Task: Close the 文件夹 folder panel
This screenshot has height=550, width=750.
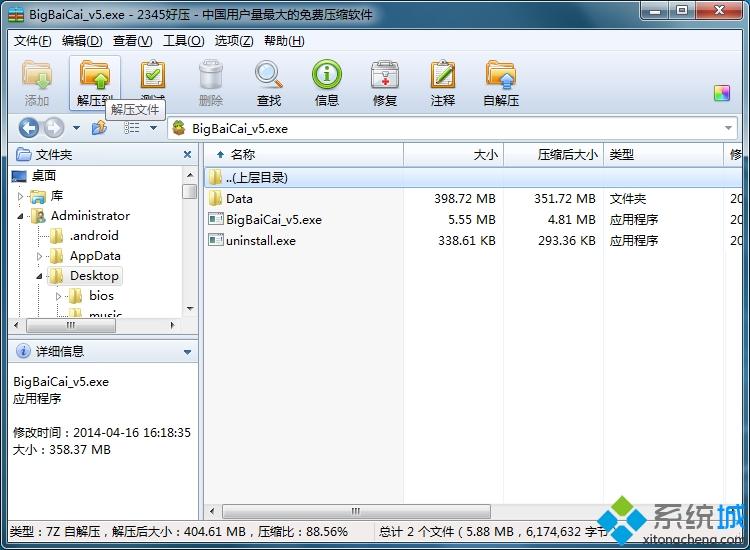Action: point(187,154)
